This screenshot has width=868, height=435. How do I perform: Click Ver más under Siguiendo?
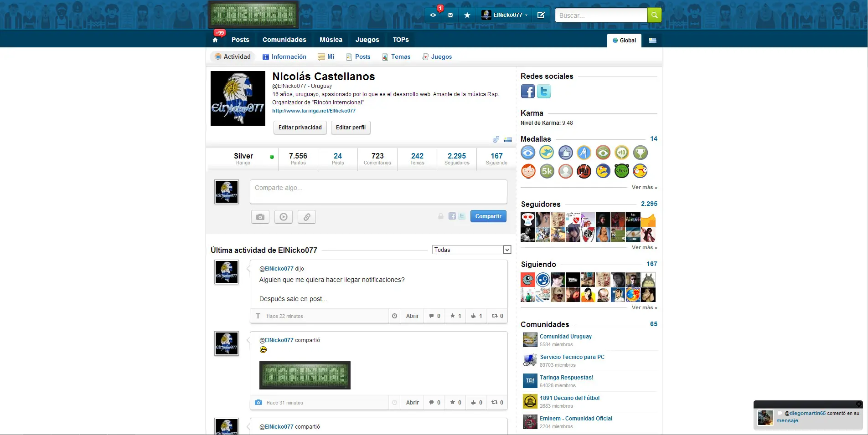[x=644, y=307]
